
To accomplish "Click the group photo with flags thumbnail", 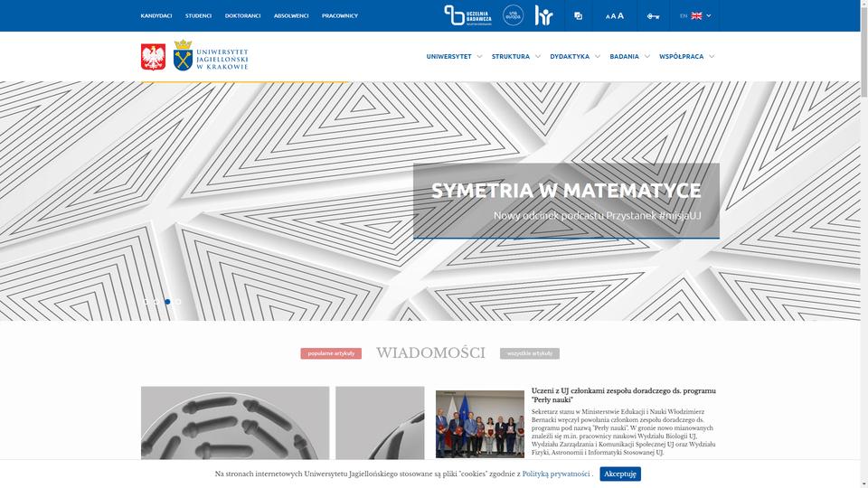I will [x=480, y=424].
